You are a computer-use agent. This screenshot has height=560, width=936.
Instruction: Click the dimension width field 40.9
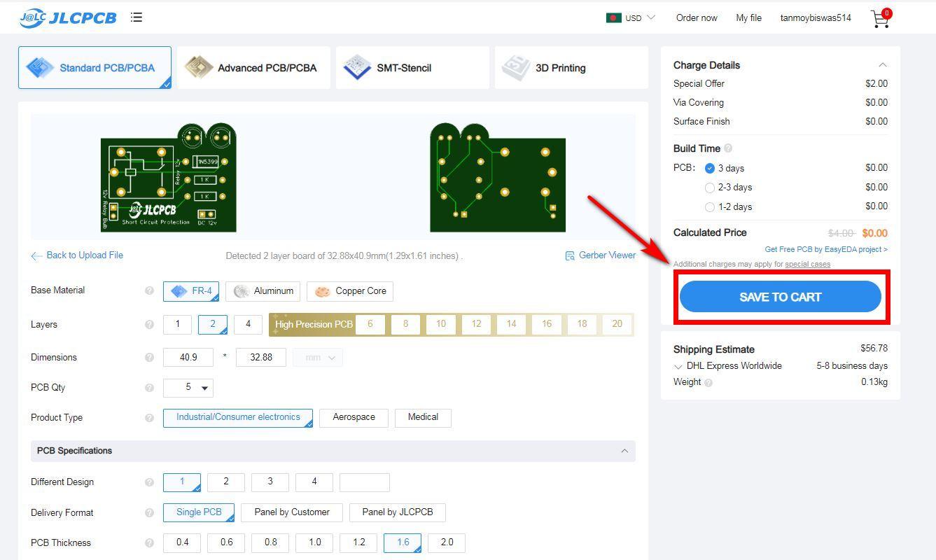188,358
